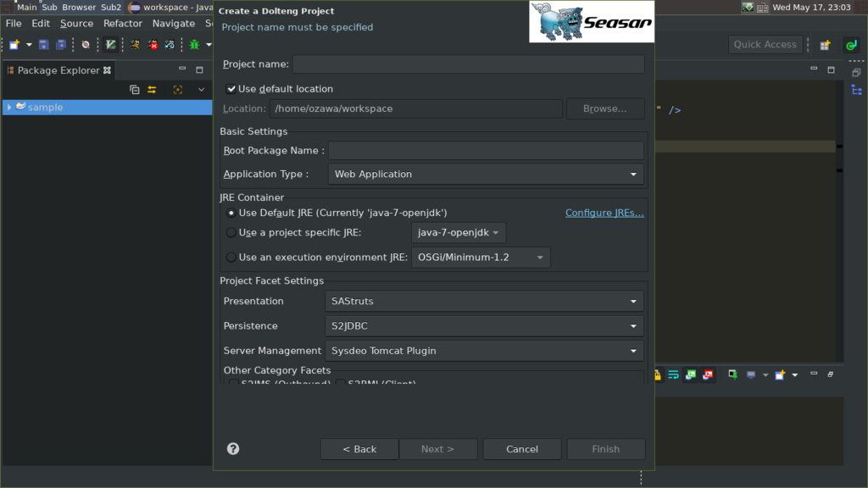Screen dimensions: 868x488
Task: Click the skip breakpoints icon in toolbar
Action: click(x=86, y=45)
